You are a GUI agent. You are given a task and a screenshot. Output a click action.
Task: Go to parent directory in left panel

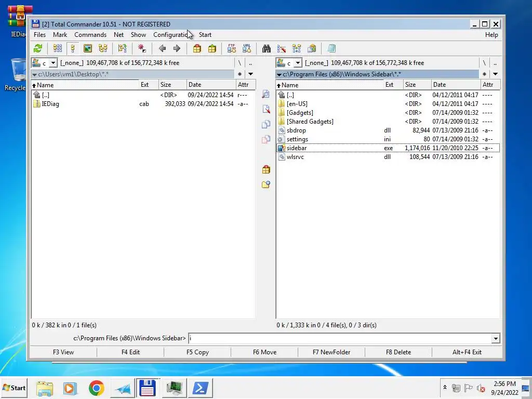[250, 63]
